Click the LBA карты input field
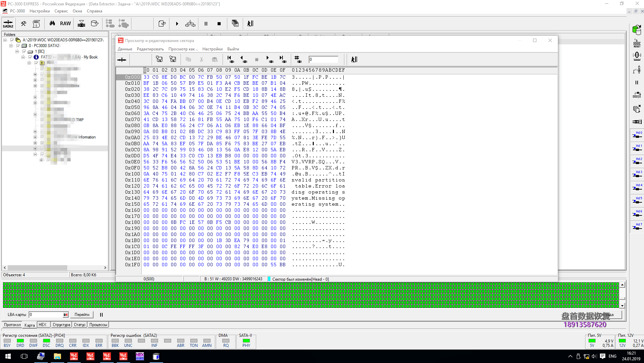Viewport: 644px width, 363px height. (x=46, y=315)
